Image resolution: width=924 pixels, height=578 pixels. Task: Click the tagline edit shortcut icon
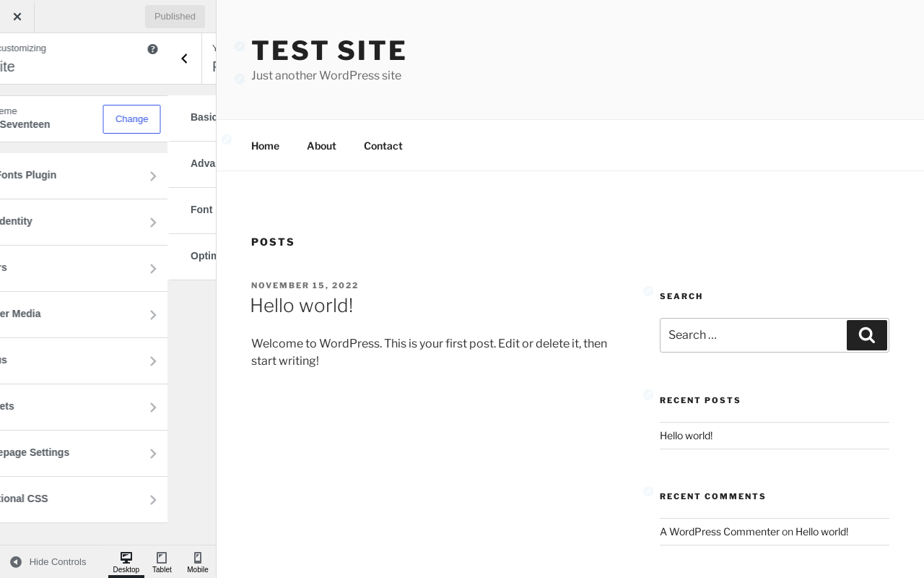[x=240, y=79]
